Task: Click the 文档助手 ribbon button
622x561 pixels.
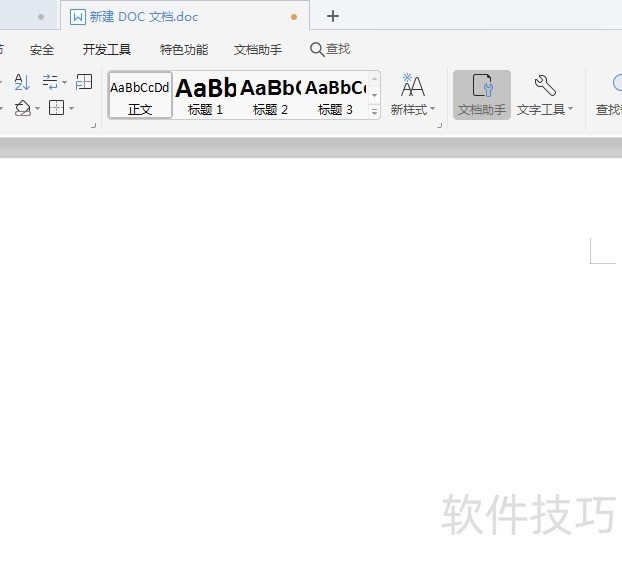Action: pyautogui.click(x=482, y=95)
